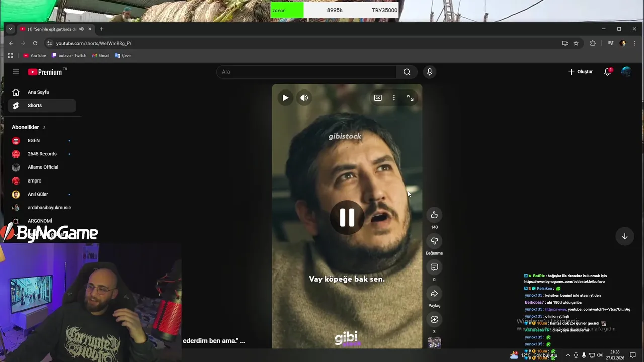Open the Gmail bookmark
This screenshot has width=644, height=362.
pyautogui.click(x=101, y=56)
